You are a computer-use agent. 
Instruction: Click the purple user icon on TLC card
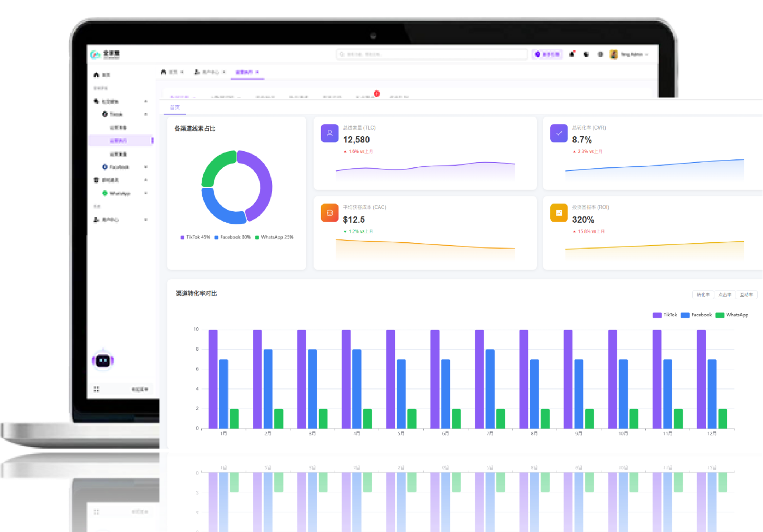329,134
